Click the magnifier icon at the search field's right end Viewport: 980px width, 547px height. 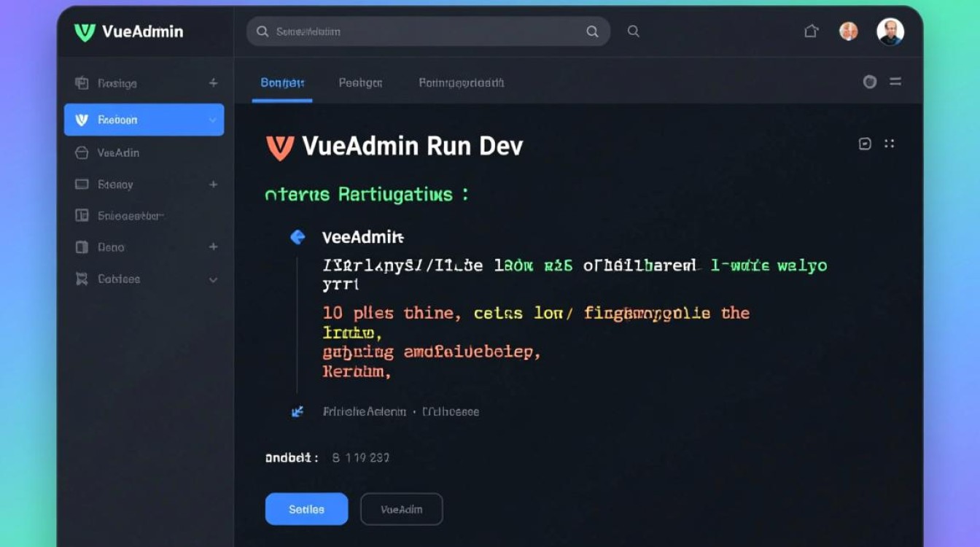[x=593, y=32]
